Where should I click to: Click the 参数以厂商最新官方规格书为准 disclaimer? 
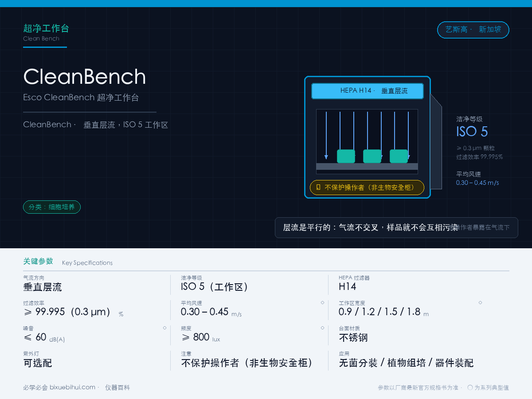point(418,387)
